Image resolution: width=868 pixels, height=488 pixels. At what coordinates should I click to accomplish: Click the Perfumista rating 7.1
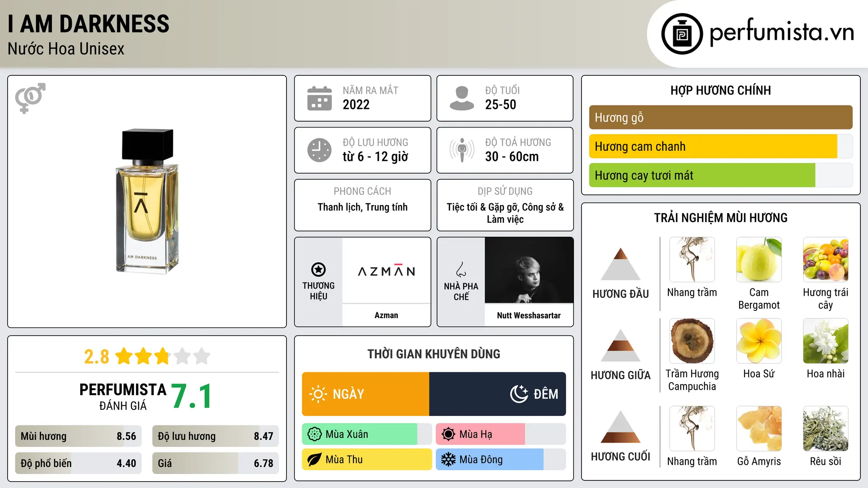(192, 396)
